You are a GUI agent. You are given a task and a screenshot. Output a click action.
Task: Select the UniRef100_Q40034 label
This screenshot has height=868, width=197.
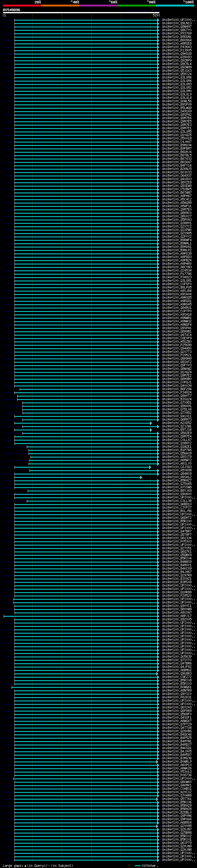(x=177, y=386)
